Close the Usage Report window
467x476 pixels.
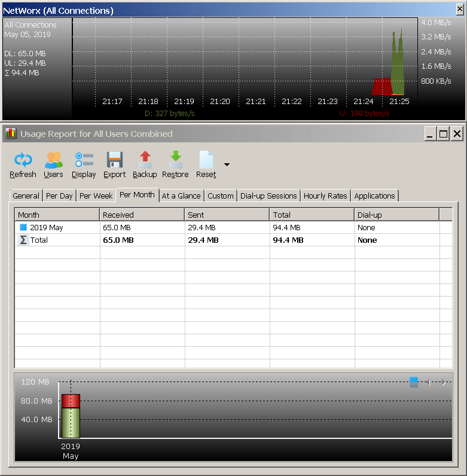coord(457,133)
